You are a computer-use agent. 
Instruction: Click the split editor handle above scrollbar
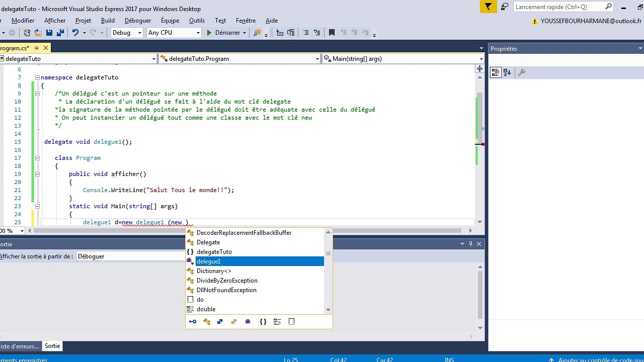[x=480, y=68]
